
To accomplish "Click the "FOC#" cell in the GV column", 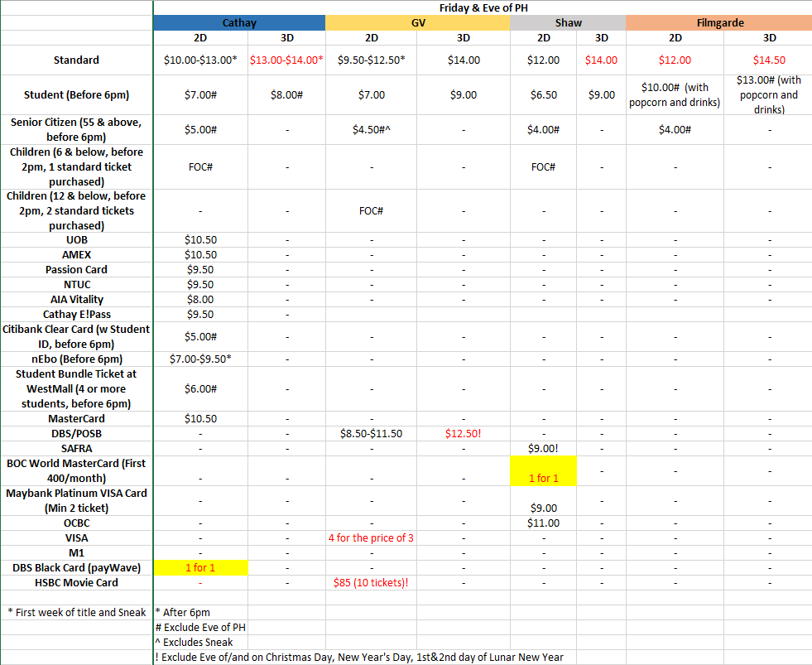I will click(x=372, y=211).
